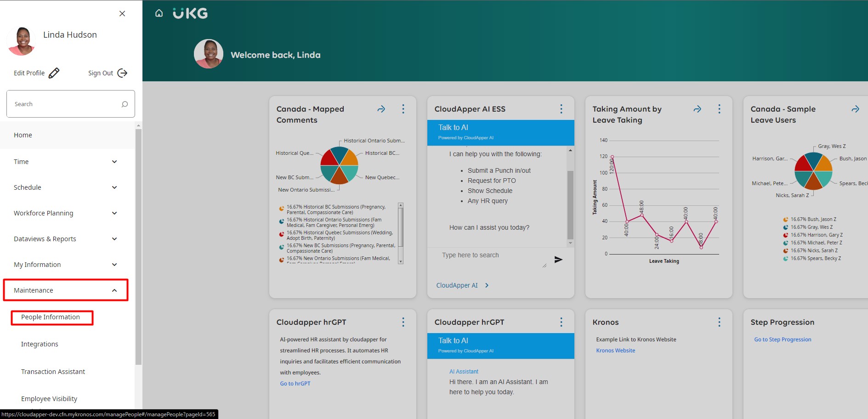Click the home icon beside UKG logo
This screenshot has width=868, height=419.
coord(159,13)
